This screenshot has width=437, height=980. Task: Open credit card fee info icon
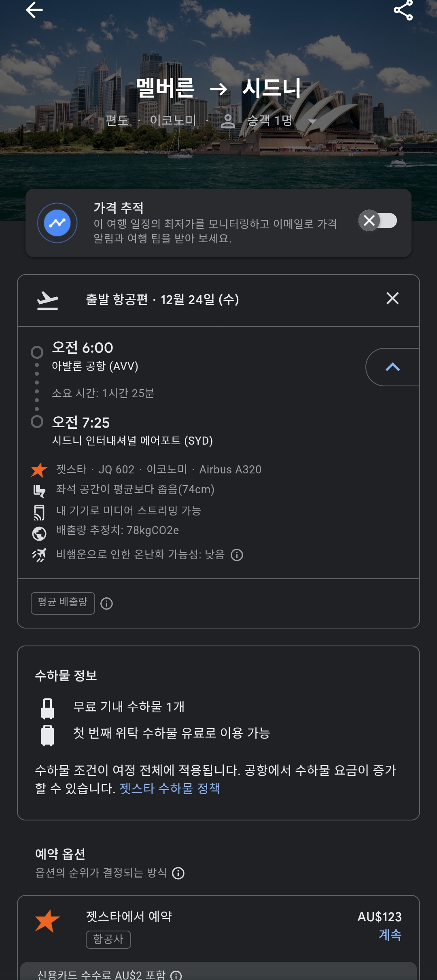click(x=176, y=975)
